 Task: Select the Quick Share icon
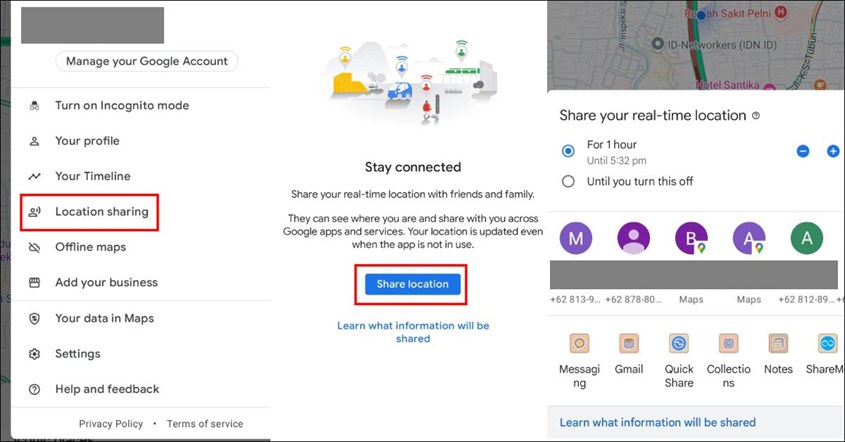679,344
